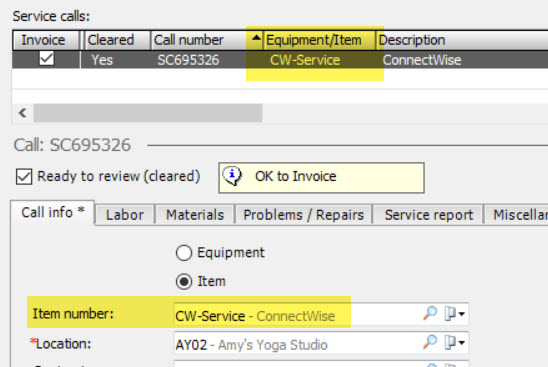
Task: Select the Item radio button
Action: point(184,282)
